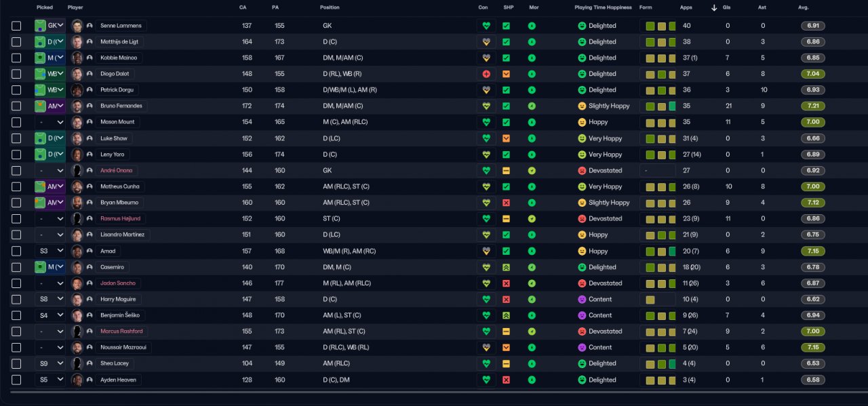Tick the checkbox for Bruno Fernandes
The width and height of the screenshot is (868, 406).
click(16, 106)
